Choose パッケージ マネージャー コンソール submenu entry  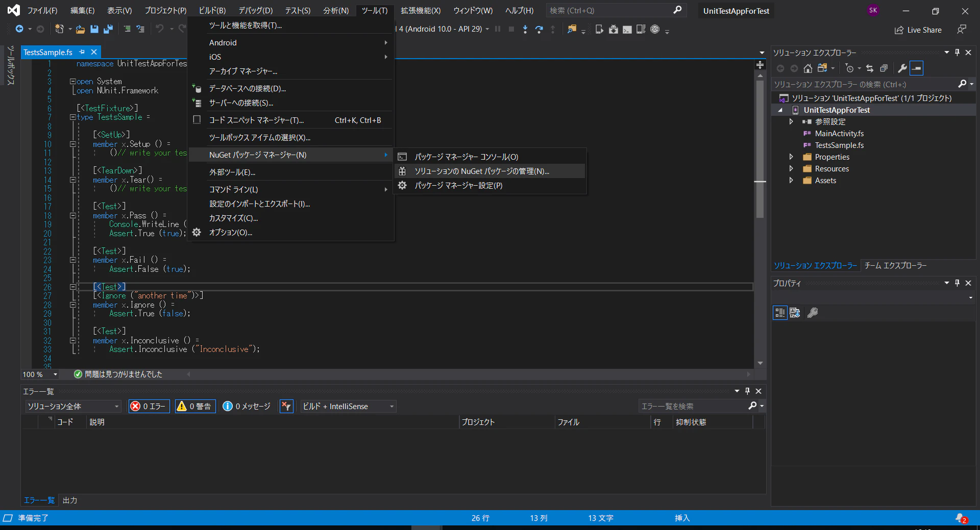[490, 157]
